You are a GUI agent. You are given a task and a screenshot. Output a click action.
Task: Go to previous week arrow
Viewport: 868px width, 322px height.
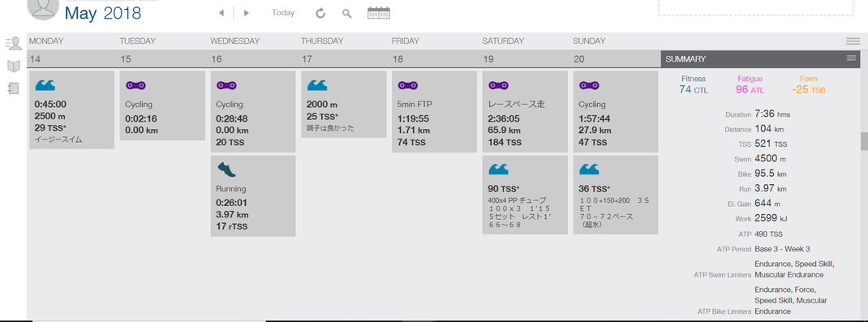coord(221,13)
